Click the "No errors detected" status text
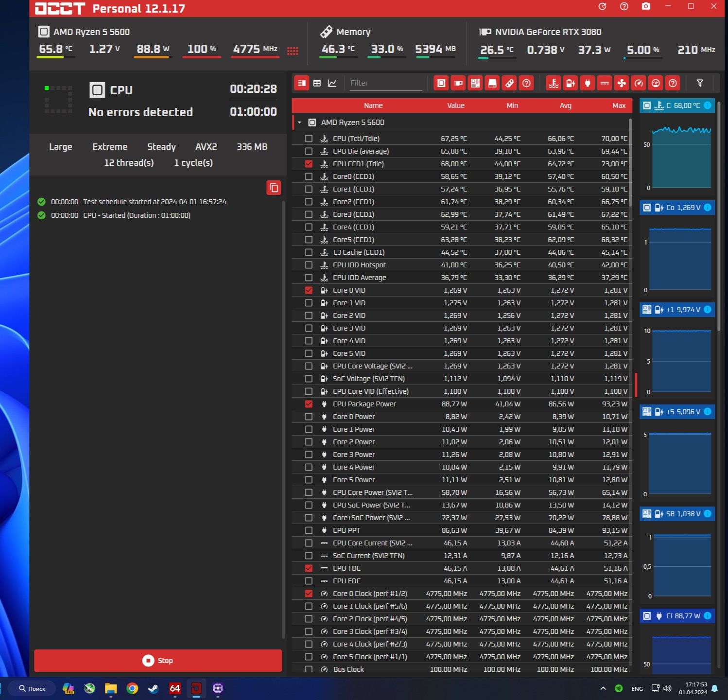 [140, 112]
